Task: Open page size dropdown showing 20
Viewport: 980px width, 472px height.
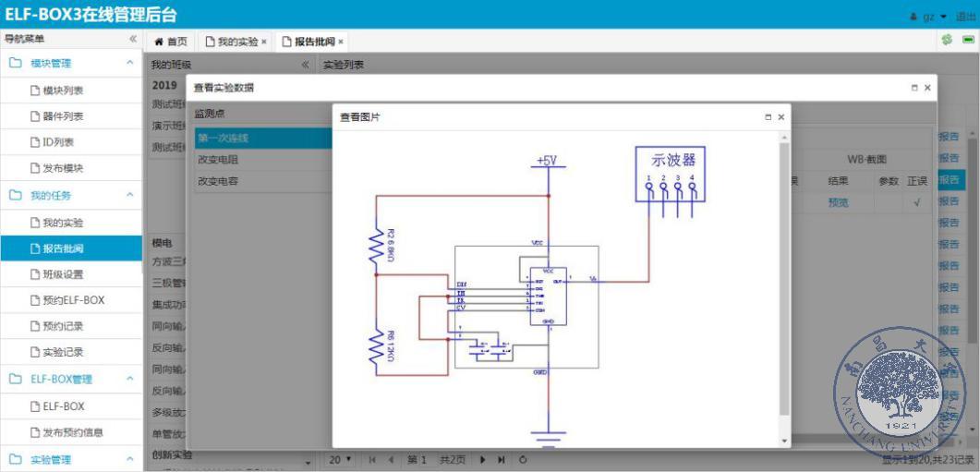Action: (341, 459)
